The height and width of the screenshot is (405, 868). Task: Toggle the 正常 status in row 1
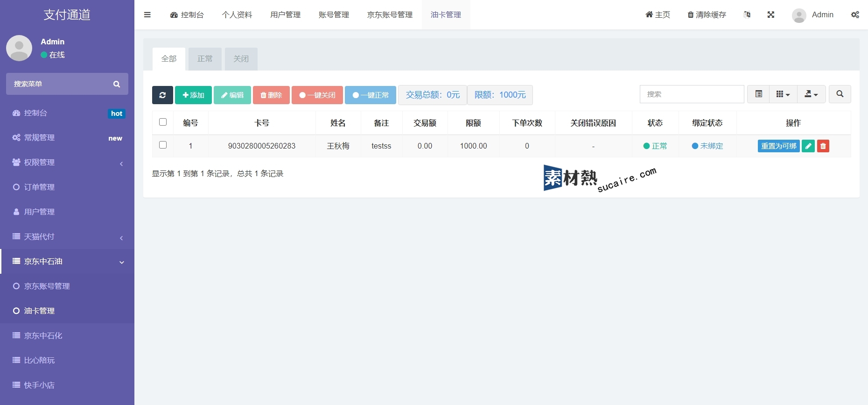[655, 146]
